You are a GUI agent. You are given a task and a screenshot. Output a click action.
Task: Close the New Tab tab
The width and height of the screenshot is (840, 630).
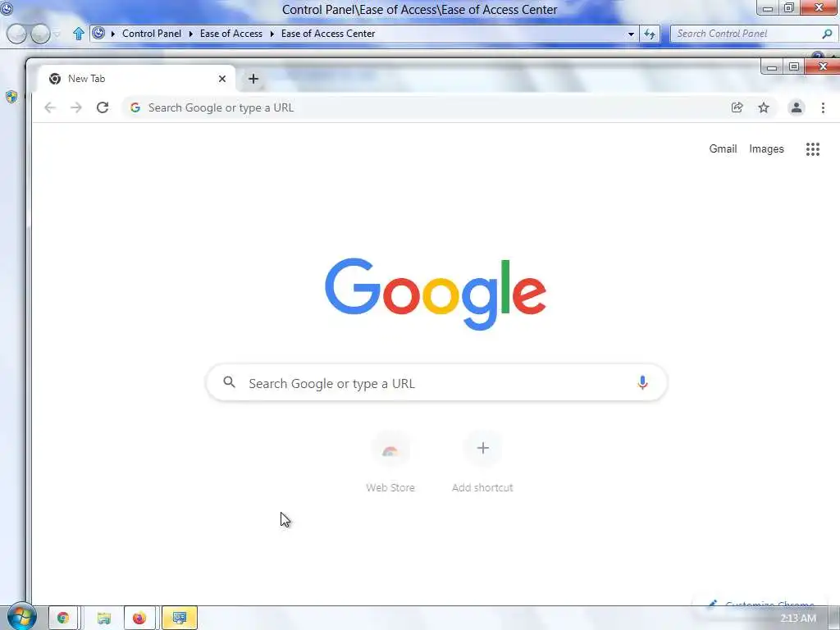click(x=221, y=79)
